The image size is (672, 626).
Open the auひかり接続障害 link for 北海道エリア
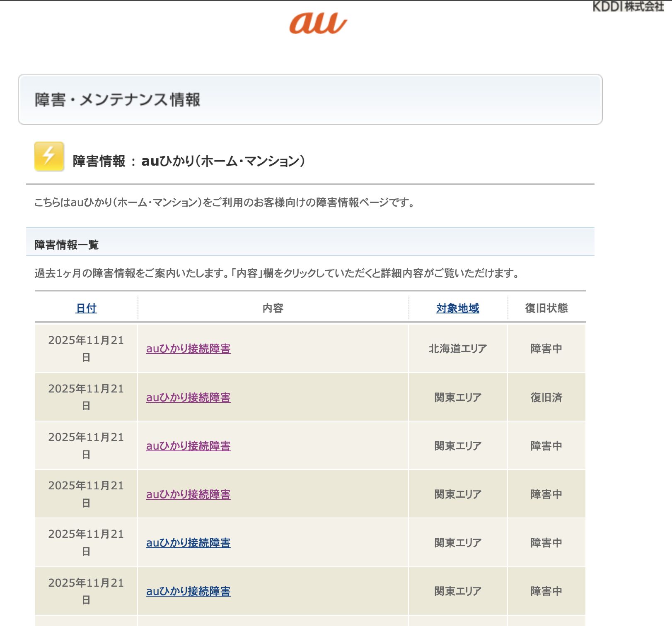(188, 349)
